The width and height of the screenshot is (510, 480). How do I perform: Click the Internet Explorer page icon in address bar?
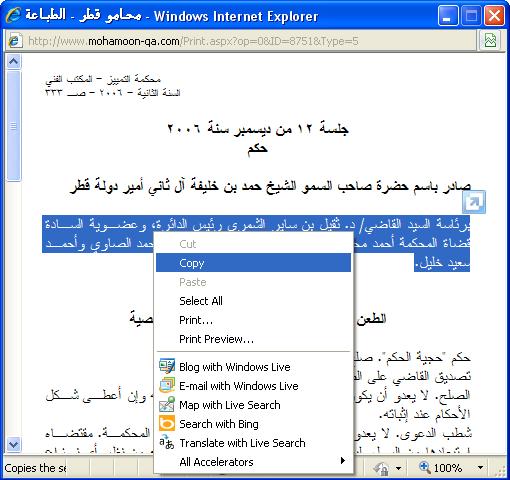(14, 41)
